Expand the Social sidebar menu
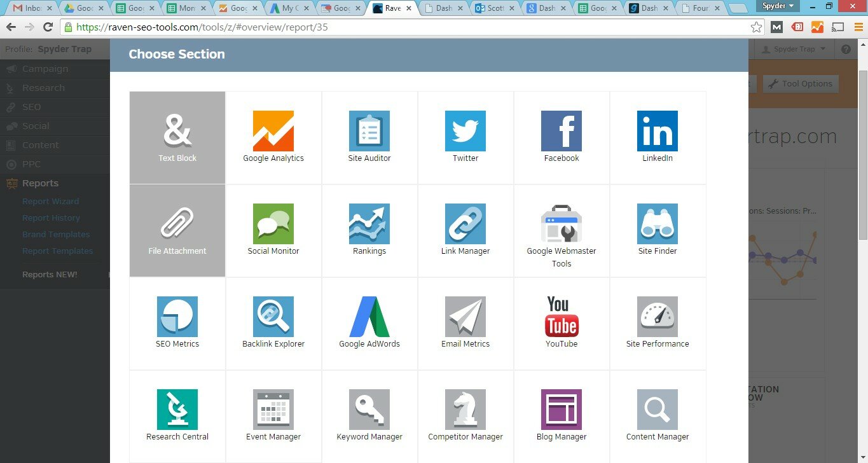The height and width of the screenshot is (463, 868). pyautogui.click(x=55, y=126)
